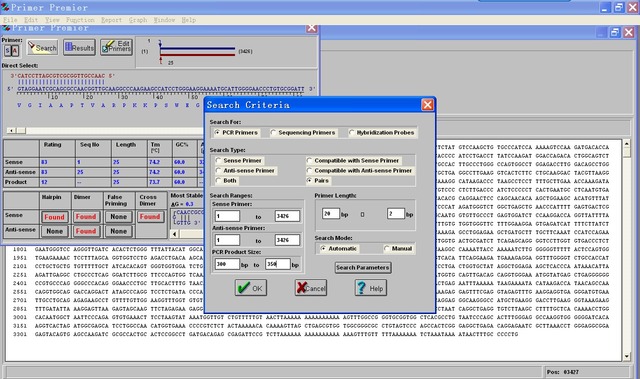Click the Primer Length tolerance field
The width and height of the screenshot is (640, 379).
pyautogui.click(x=396, y=213)
